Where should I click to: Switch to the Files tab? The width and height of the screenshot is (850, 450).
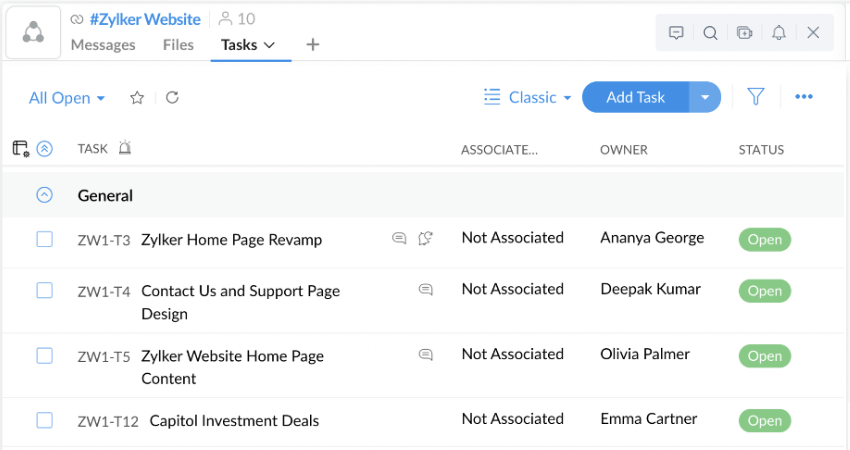pos(178,45)
